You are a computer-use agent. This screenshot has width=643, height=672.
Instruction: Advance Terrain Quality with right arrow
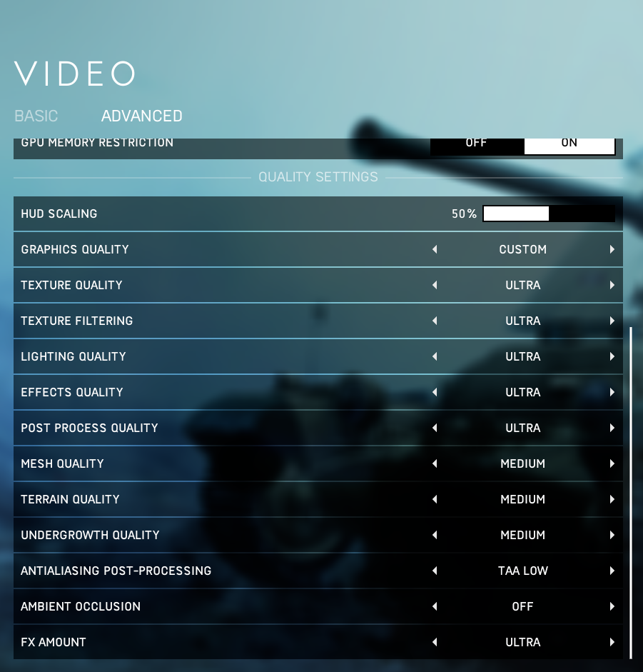612,499
